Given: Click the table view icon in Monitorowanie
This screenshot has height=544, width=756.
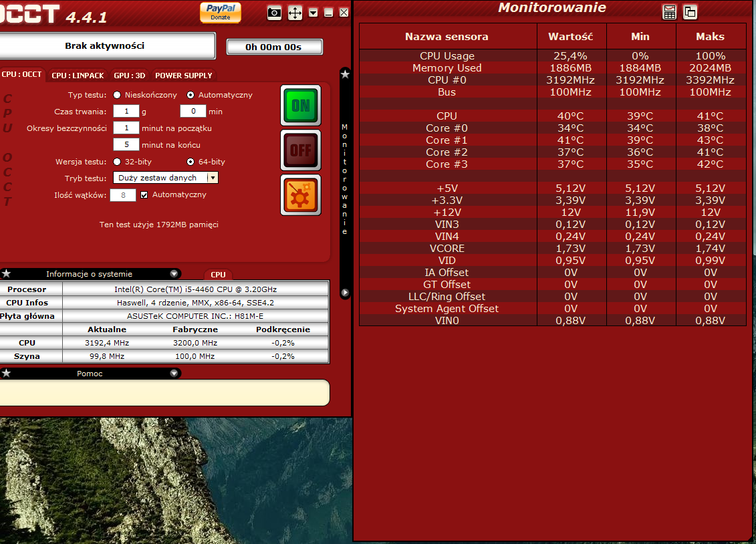Looking at the screenshot, I should tap(670, 12).
